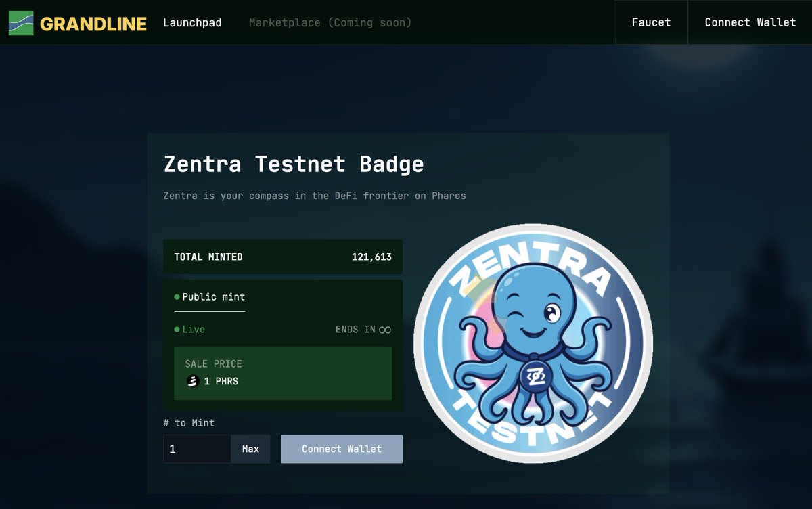Open the Launchpad menu item

tap(192, 22)
